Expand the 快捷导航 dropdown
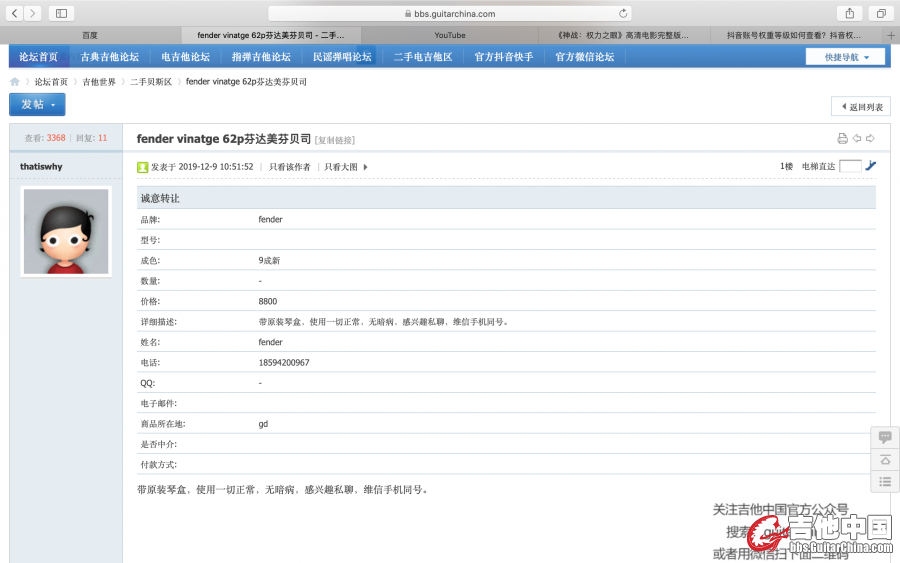The image size is (900, 563). pos(845,57)
